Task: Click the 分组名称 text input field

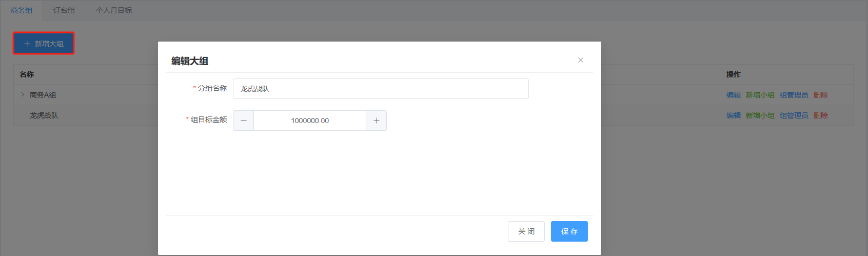Action: tap(381, 89)
